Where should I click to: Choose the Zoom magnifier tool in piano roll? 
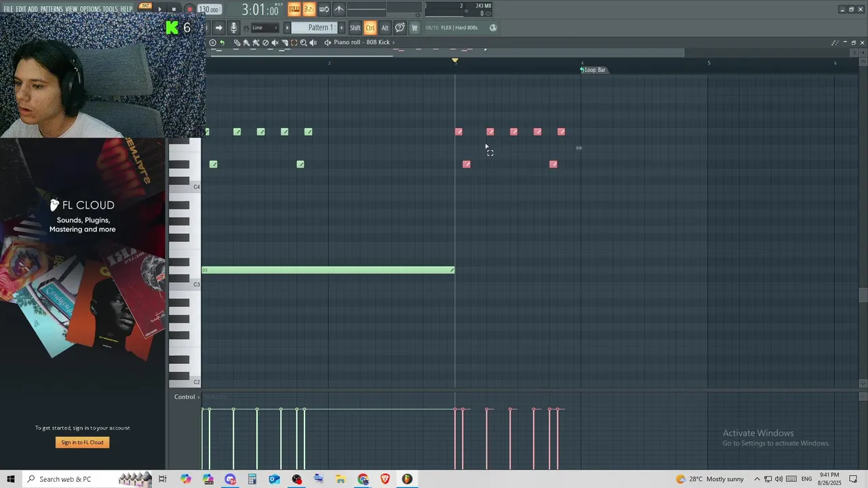303,43
